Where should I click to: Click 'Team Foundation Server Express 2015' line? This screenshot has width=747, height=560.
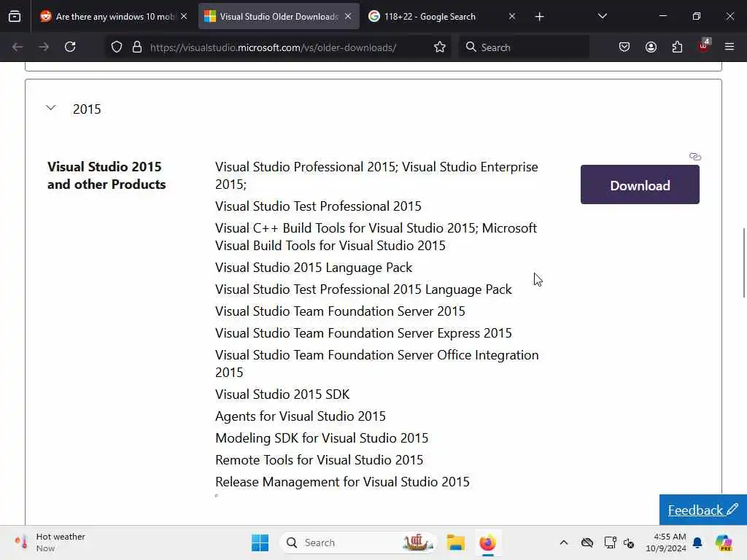(x=363, y=333)
